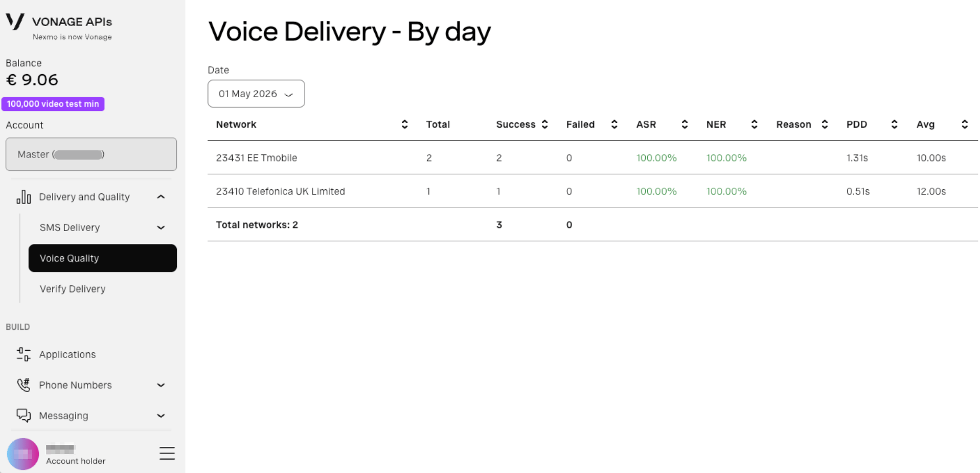Open Messaging menu item
The height and width of the screenshot is (473, 980).
[63, 416]
